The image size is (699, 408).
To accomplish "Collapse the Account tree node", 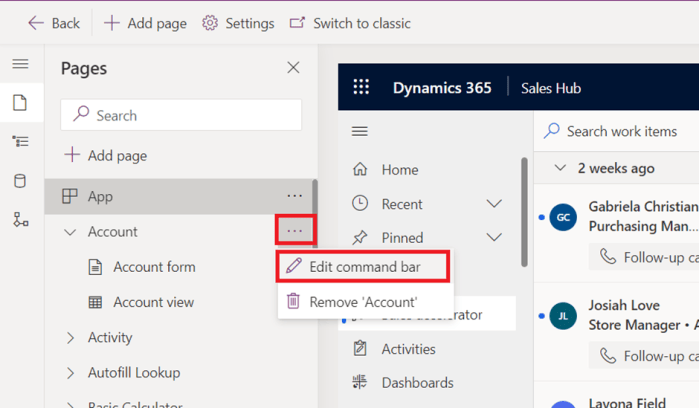I will click(x=70, y=232).
